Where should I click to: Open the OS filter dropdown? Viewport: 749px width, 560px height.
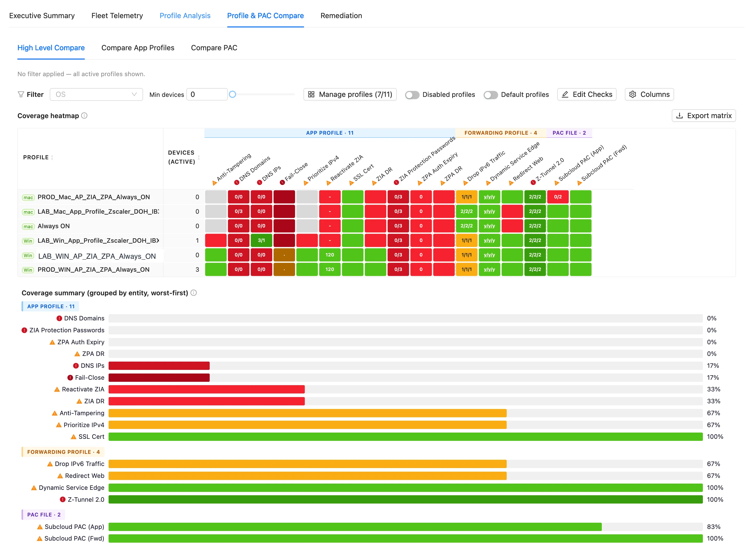96,94
